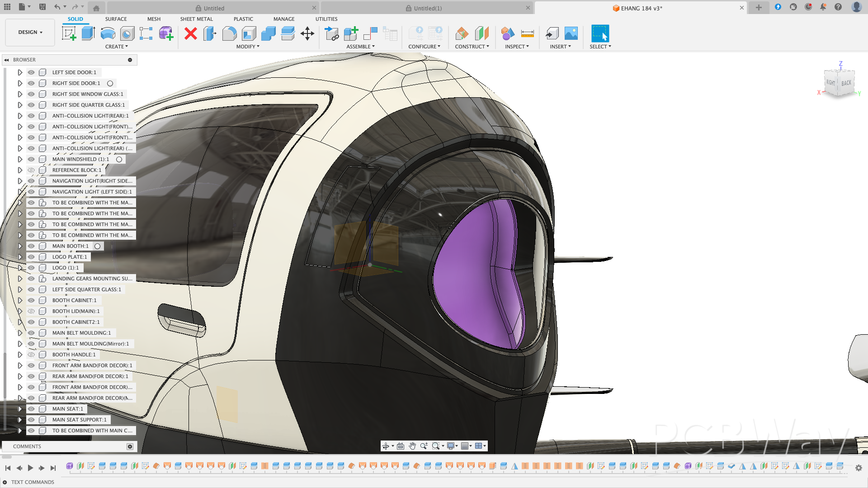Expand the MAIN BOOTH:1 tree node
This screenshot has width=868, height=488.
(20, 246)
